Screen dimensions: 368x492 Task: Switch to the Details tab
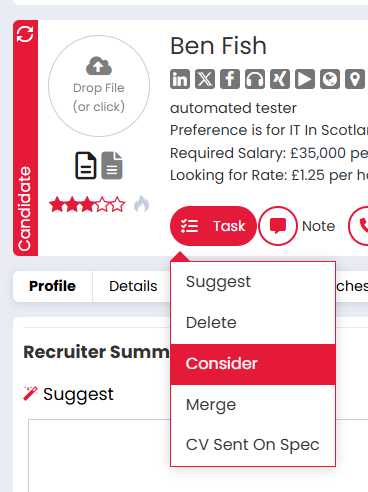pos(133,286)
